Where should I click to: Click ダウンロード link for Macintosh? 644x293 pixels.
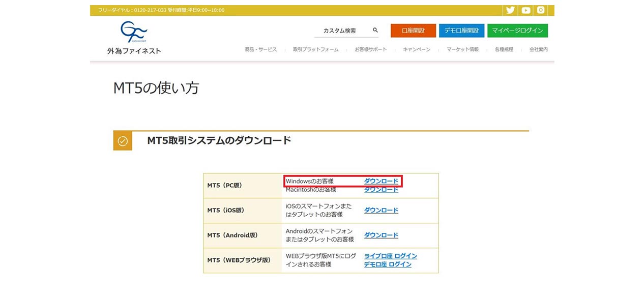click(381, 190)
